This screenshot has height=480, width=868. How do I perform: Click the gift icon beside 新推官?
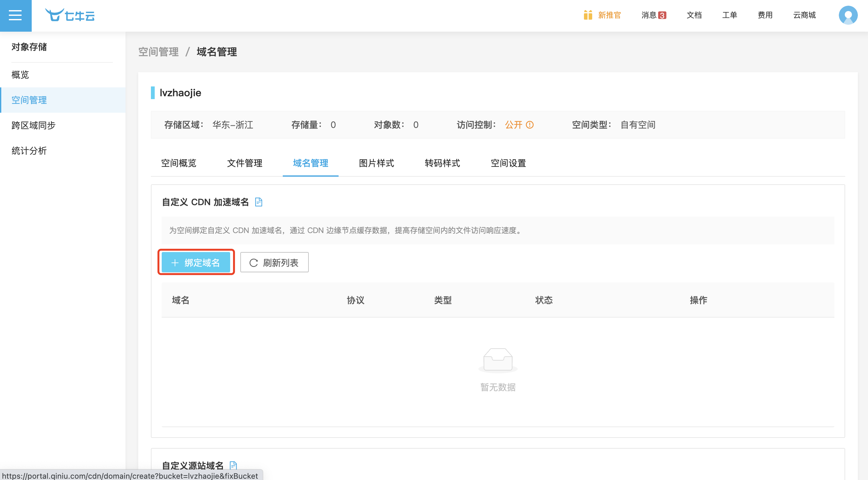[588, 15]
